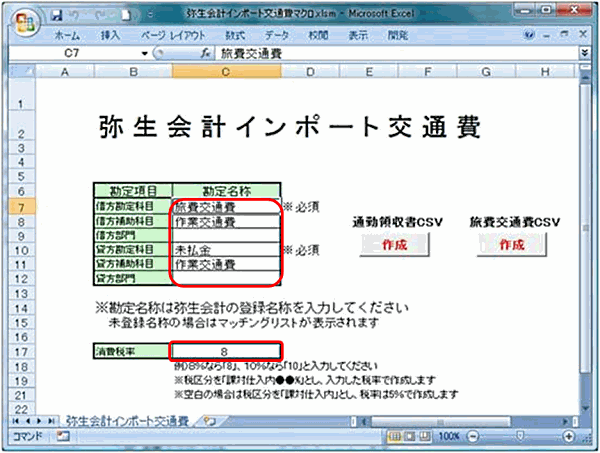
Task: Select column A header
Action: coord(65,72)
